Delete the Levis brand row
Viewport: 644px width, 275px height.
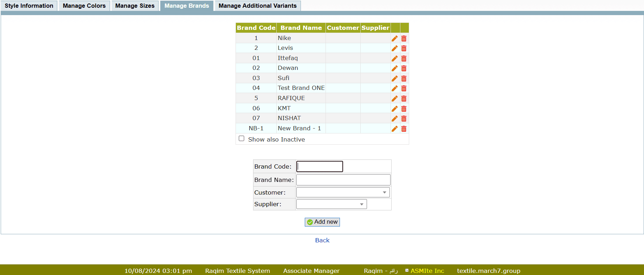tap(404, 48)
